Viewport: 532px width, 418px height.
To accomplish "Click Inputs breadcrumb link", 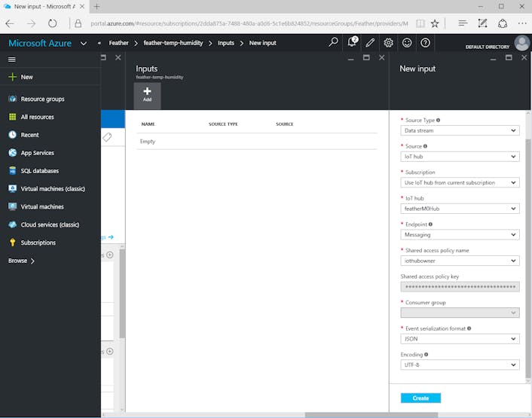I will tap(226, 43).
